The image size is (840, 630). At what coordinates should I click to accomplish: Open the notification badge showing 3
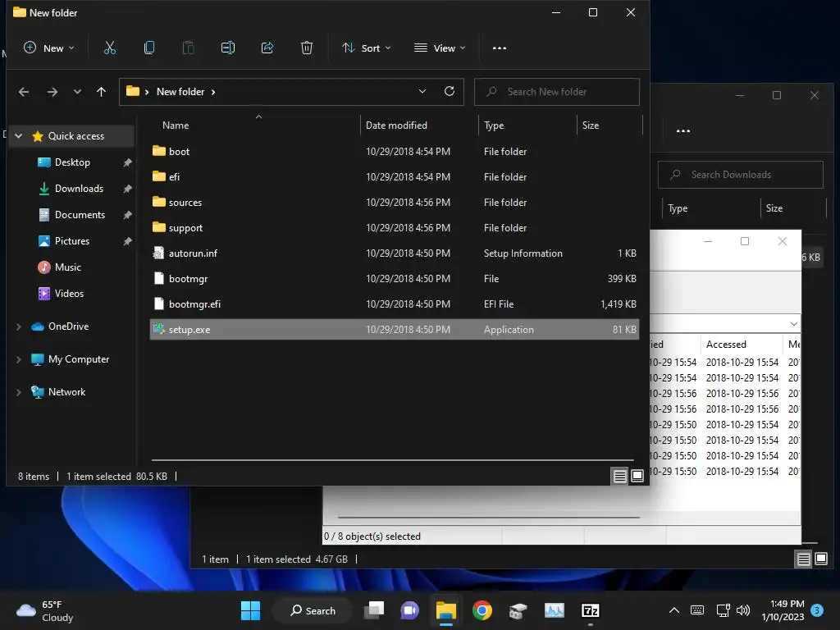pyautogui.click(x=817, y=610)
